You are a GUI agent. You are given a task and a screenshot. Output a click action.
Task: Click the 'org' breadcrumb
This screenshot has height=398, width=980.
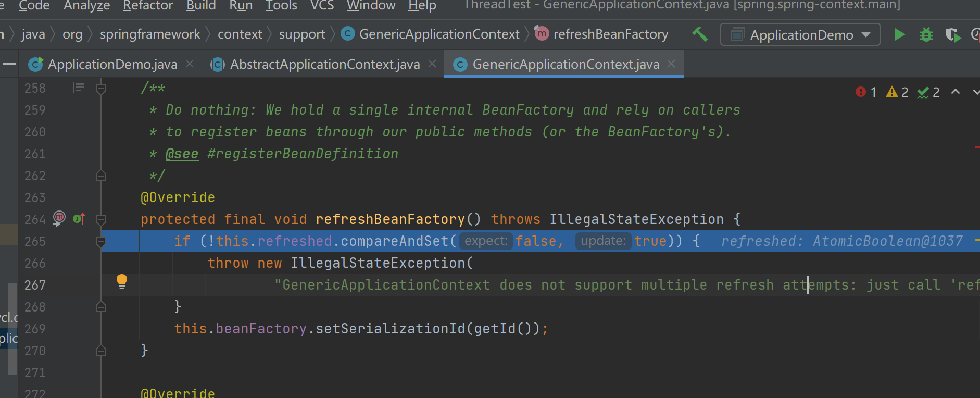[x=72, y=34]
